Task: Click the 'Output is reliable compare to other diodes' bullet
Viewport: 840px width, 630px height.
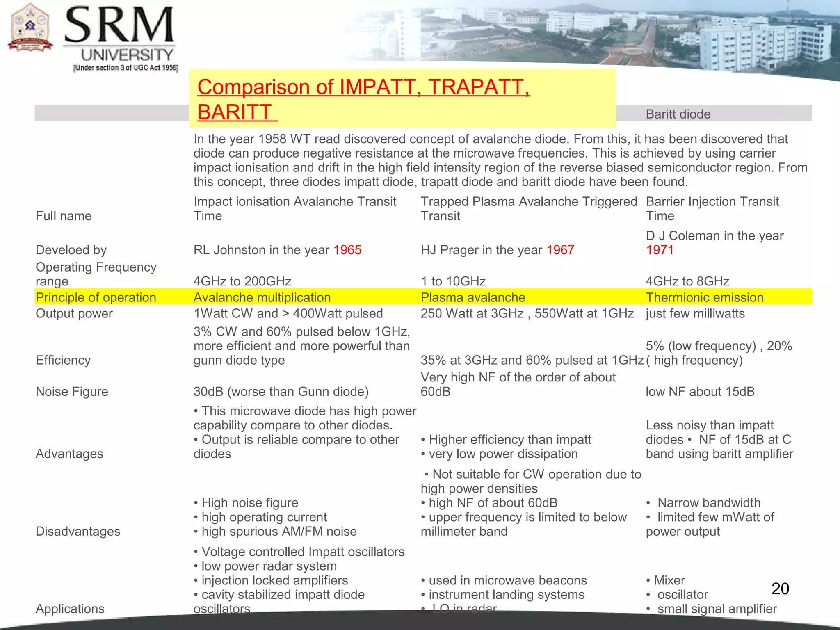Action: point(296,447)
